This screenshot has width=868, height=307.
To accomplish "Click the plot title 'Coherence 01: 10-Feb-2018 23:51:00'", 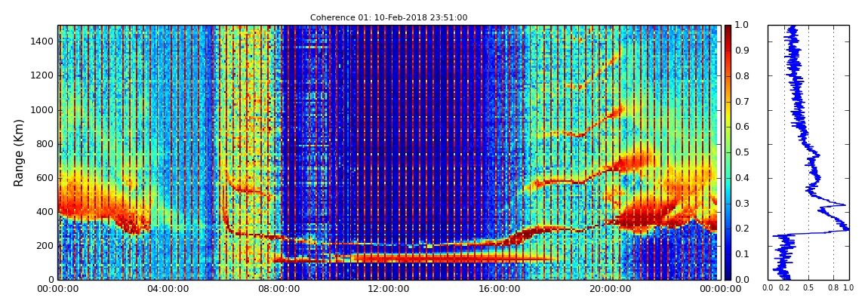I will (x=389, y=17).
